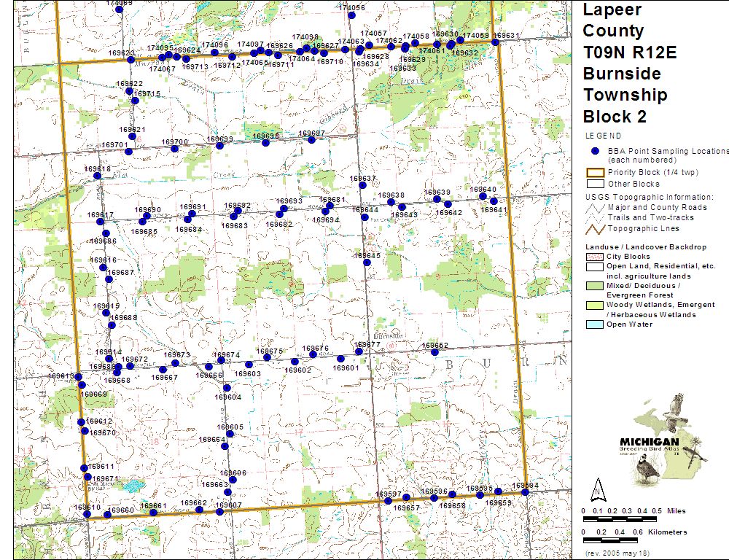Click the Priority Block legend symbol
Screen dimensions: 729x560
[595, 172]
